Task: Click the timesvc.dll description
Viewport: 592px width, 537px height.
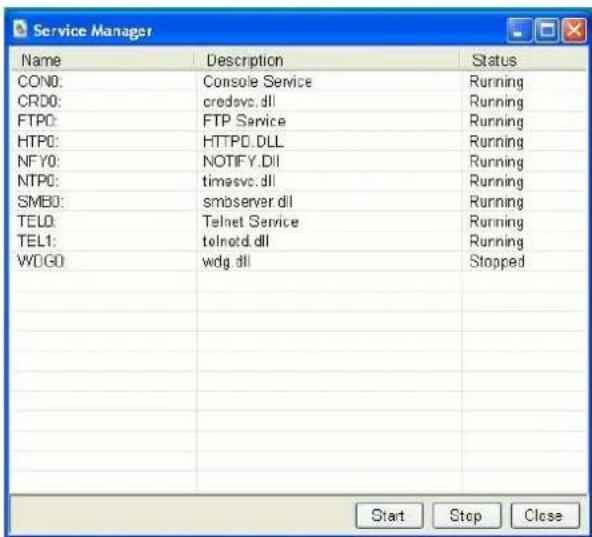Action: tap(239, 181)
